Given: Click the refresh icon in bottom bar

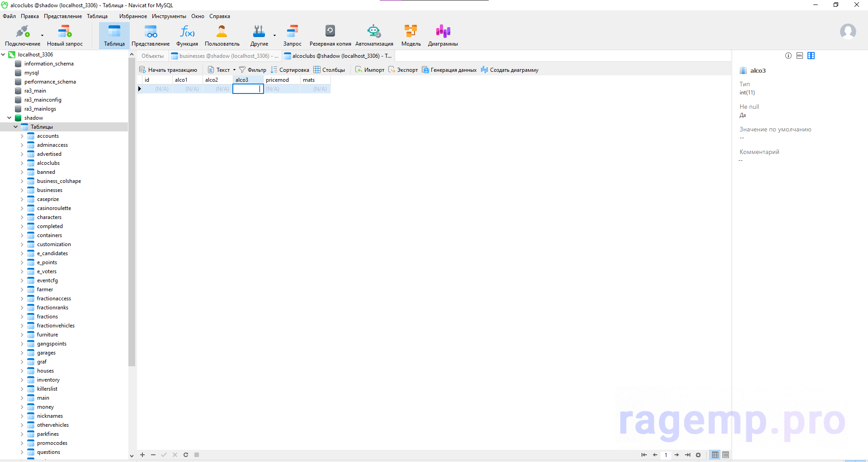Looking at the screenshot, I should pyautogui.click(x=186, y=455).
